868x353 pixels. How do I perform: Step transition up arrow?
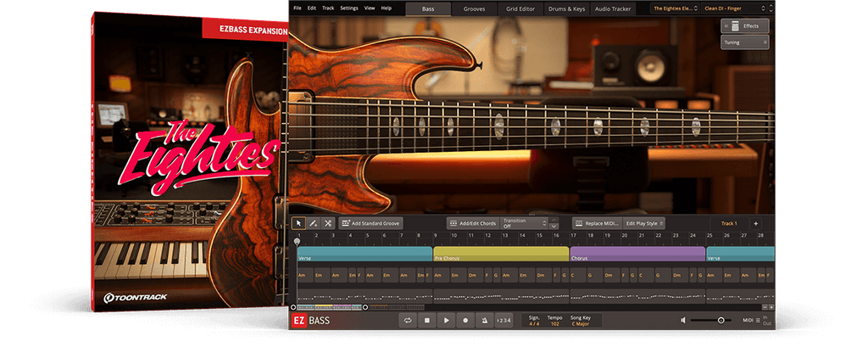click(x=554, y=221)
